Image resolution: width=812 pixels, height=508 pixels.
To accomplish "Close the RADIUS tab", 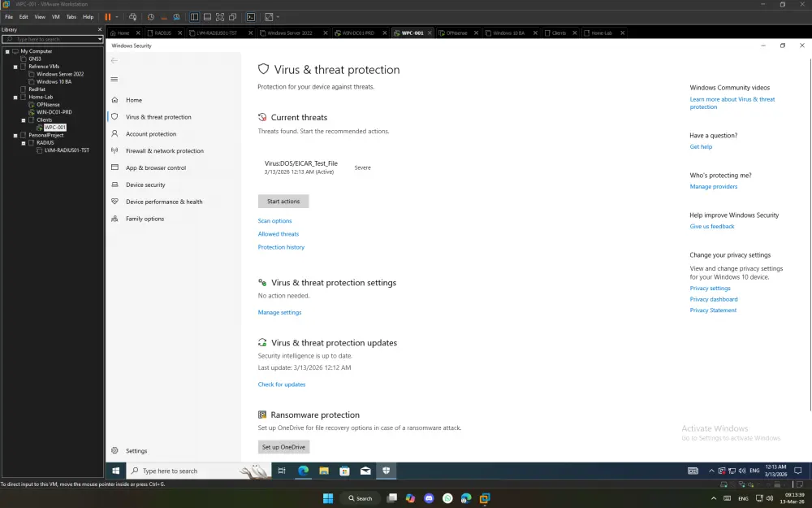I will (179, 33).
